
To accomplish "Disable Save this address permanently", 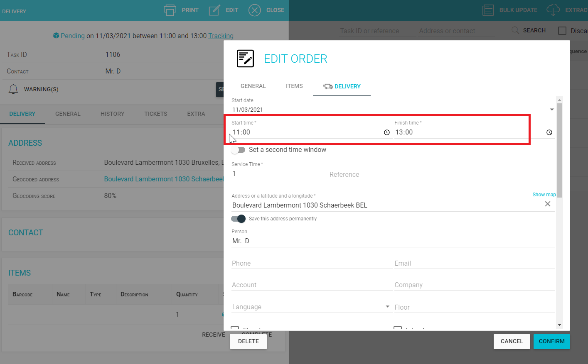I will tap(238, 218).
